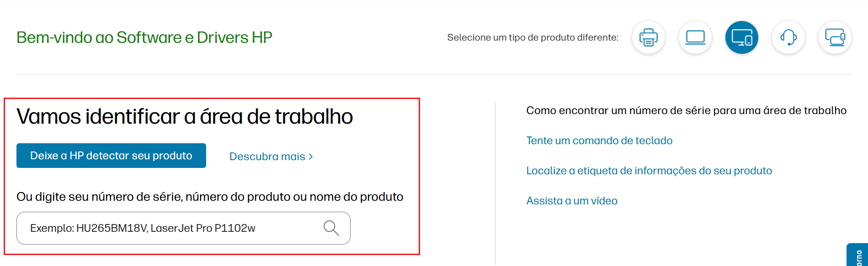
Task: Open Localize a etiqueta de informações link
Action: click(x=649, y=171)
